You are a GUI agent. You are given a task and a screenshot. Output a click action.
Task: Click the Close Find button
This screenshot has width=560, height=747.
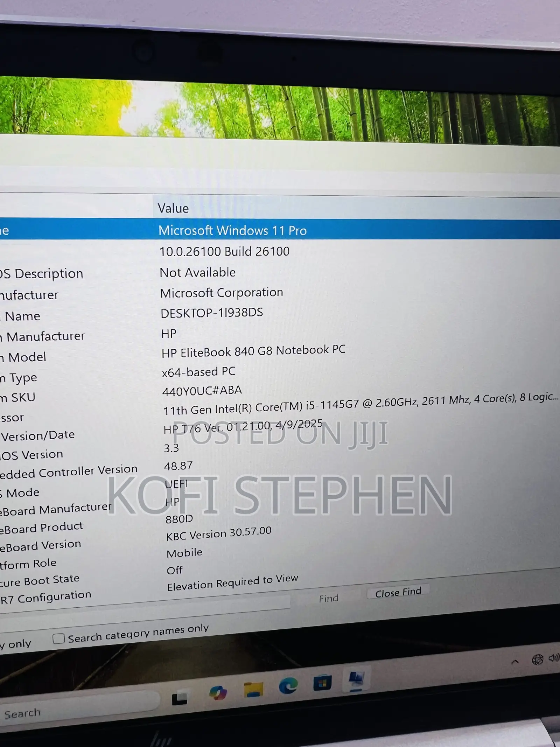point(398,593)
